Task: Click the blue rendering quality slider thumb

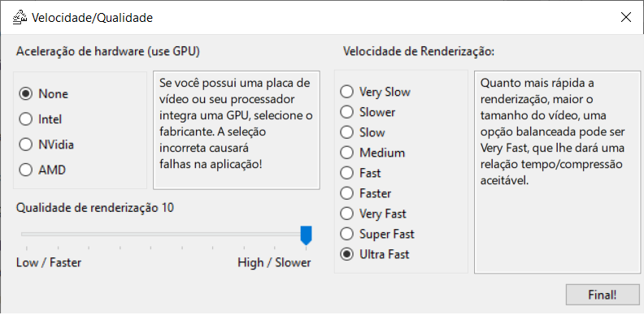Action: [306, 235]
